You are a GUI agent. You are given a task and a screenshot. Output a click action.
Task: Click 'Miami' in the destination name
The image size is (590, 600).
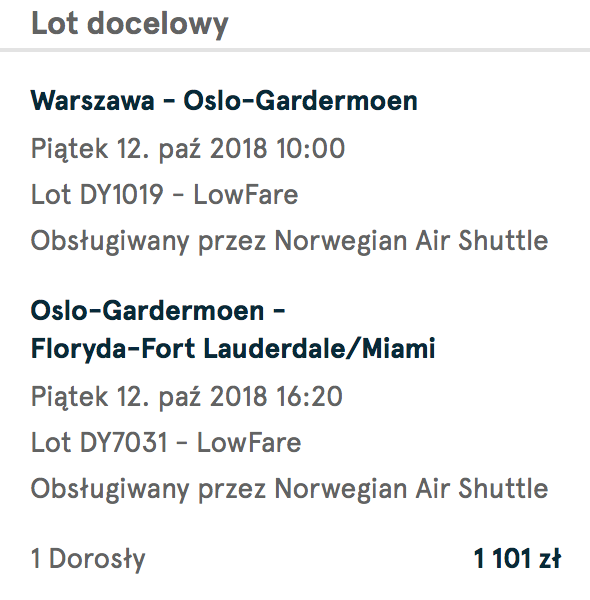click(398, 349)
